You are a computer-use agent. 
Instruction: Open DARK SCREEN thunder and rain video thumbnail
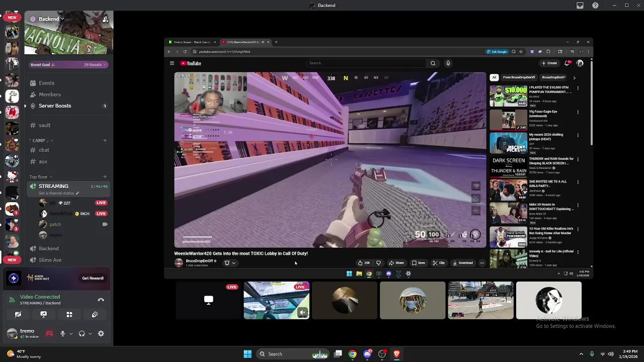pyautogui.click(x=509, y=166)
